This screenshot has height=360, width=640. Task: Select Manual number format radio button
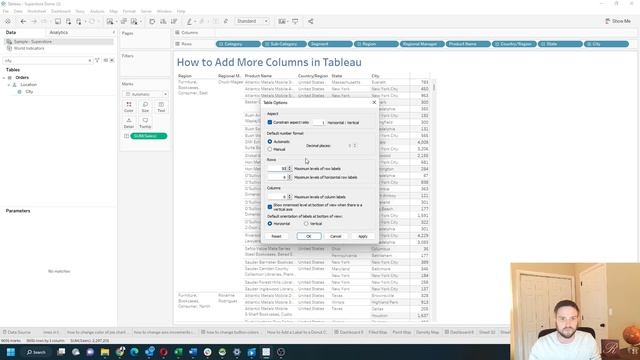[270, 149]
